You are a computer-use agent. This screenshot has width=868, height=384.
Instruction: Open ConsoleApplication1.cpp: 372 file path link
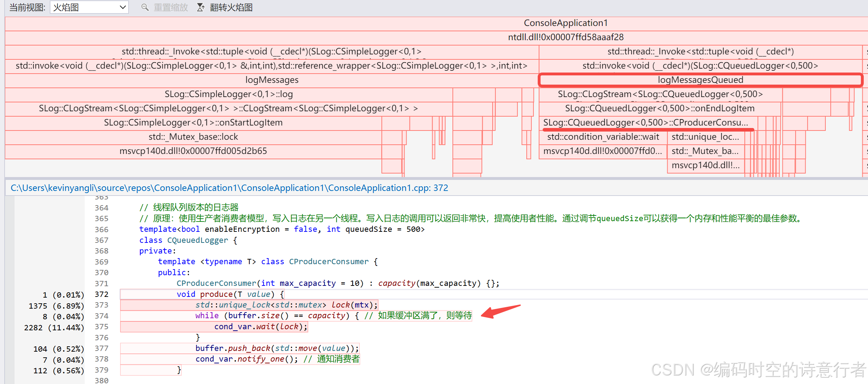tap(229, 188)
